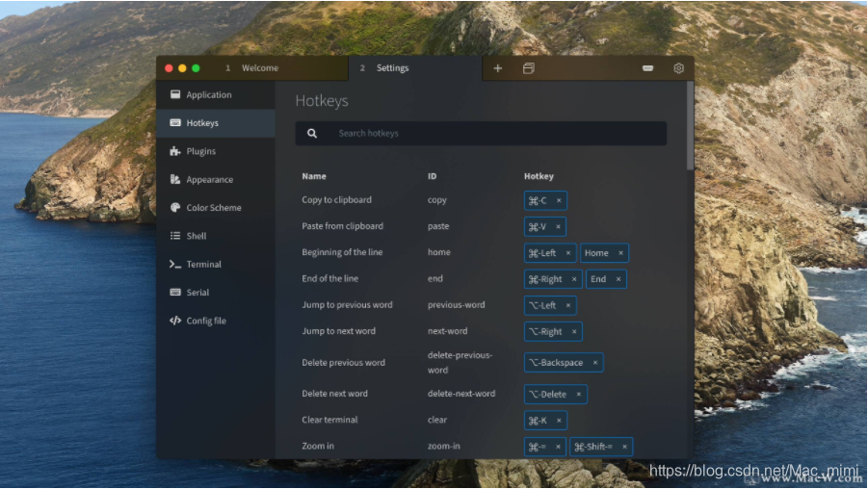The image size is (868, 489).
Task: Click the Terminal prompt icon
Action: pos(175,264)
